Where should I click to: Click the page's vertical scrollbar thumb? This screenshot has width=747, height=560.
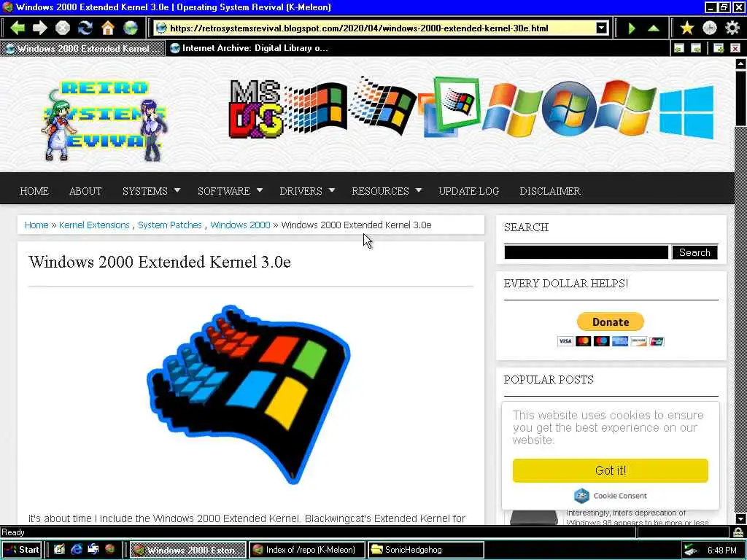click(x=741, y=98)
